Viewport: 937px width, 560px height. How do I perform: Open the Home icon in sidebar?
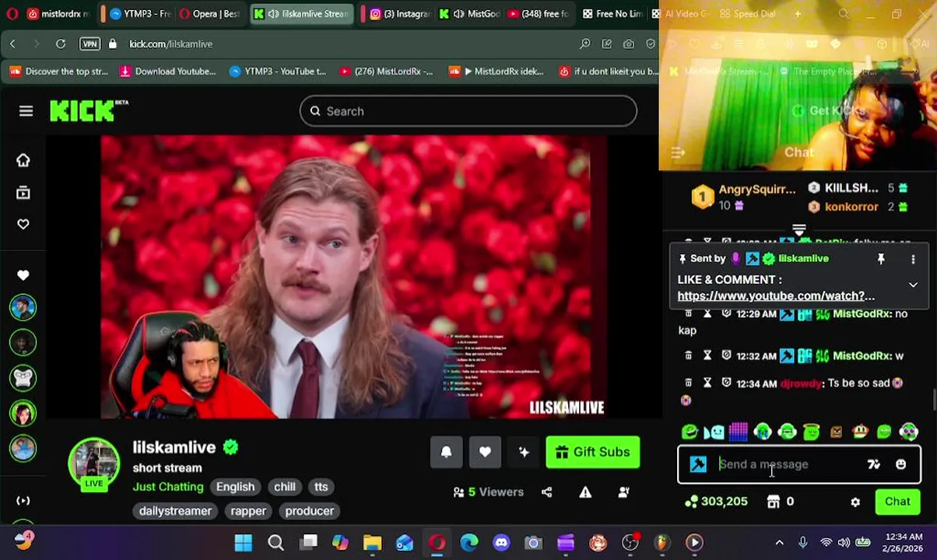click(23, 160)
